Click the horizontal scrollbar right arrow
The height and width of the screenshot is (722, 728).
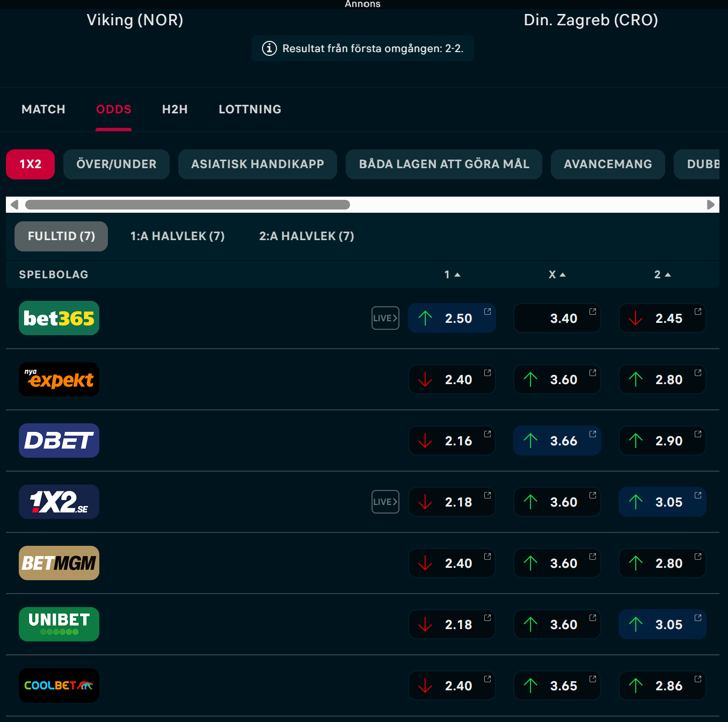click(711, 205)
